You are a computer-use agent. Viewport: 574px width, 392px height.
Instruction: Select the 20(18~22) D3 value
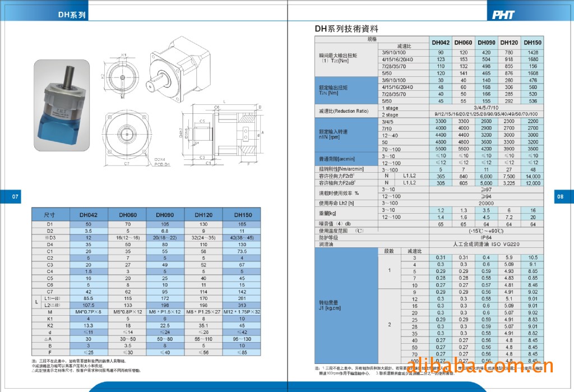165,238
